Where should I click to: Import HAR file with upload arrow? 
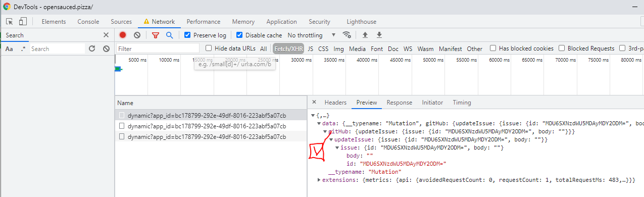click(x=365, y=35)
